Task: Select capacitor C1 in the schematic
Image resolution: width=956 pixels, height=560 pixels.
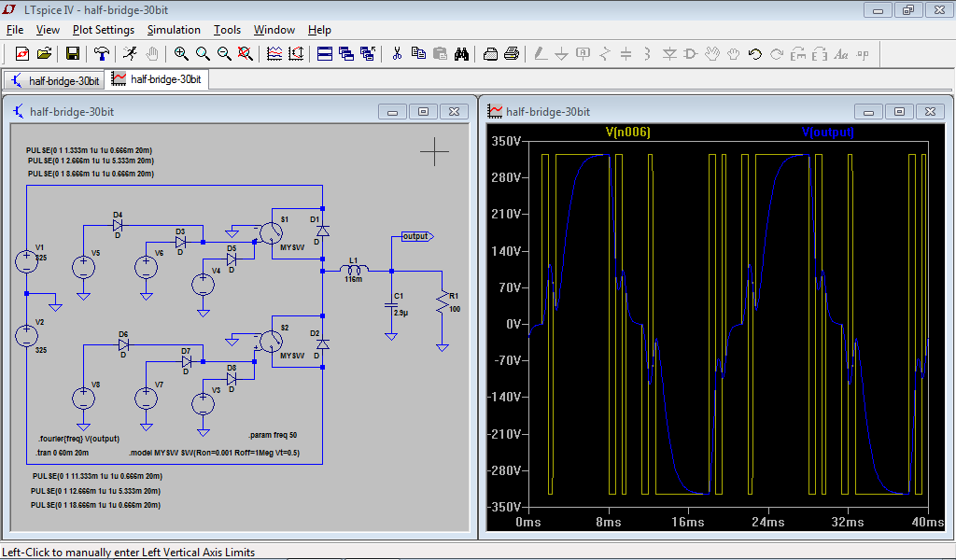Action: tap(391, 304)
